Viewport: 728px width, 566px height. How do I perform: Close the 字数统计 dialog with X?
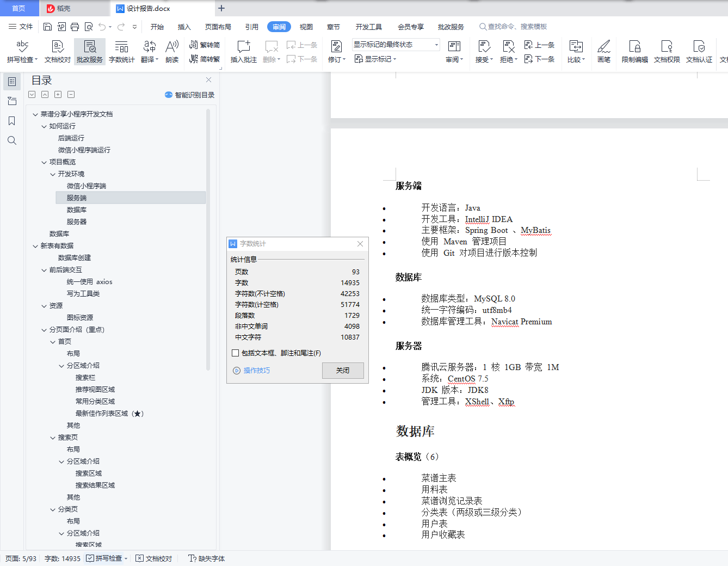click(x=360, y=244)
